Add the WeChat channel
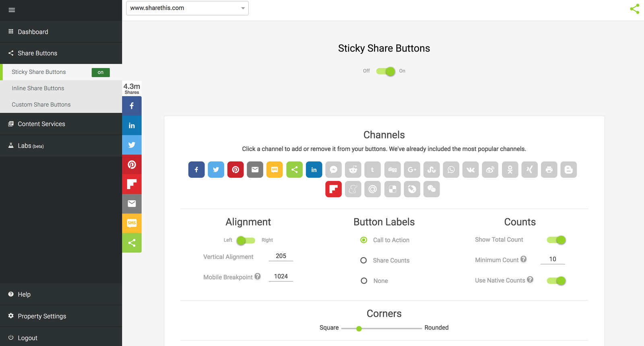The height and width of the screenshot is (346, 644). [x=431, y=189]
